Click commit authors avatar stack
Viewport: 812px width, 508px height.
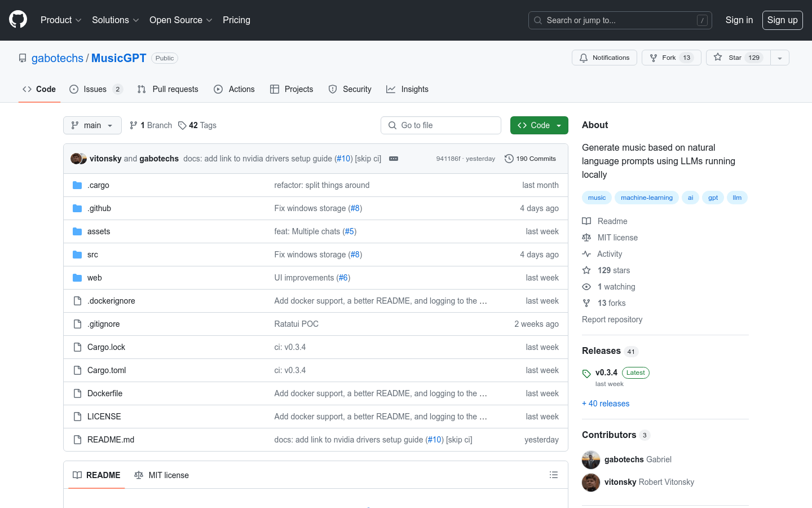[x=78, y=159]
